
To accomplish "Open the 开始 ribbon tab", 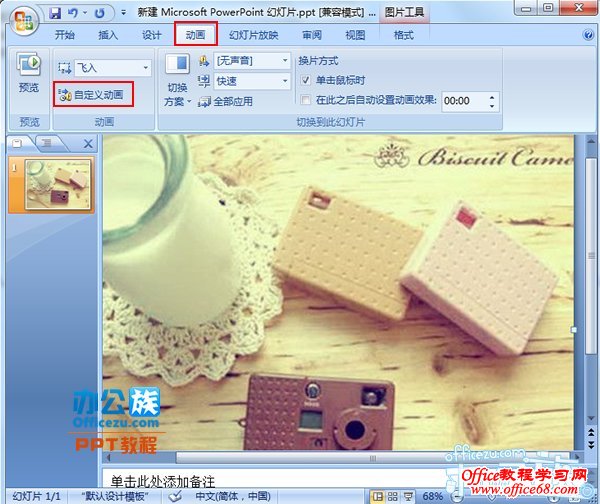I will click(65, 35).
